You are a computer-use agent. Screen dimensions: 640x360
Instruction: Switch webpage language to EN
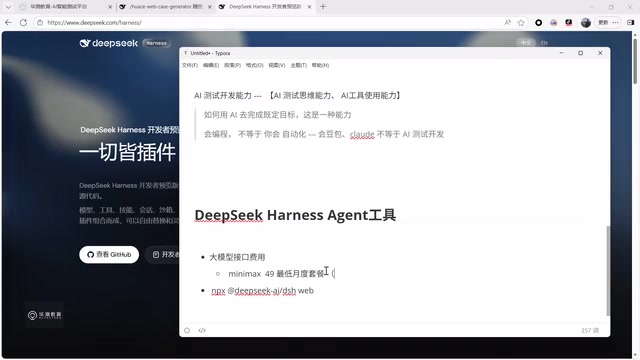tap(544, 42)
